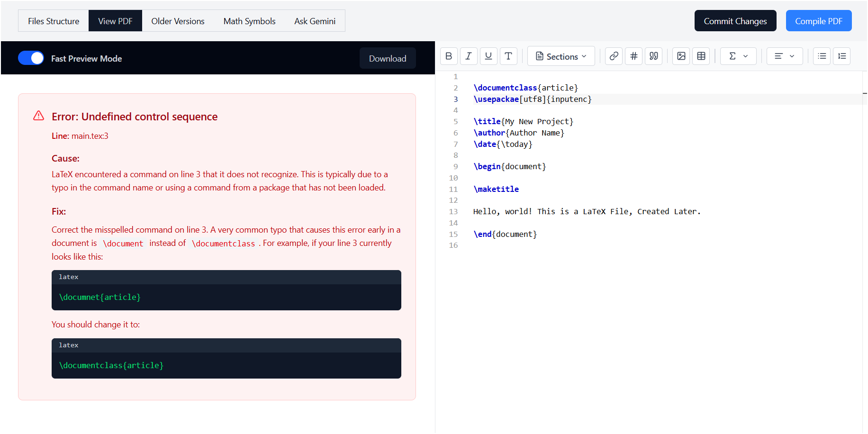Disable Fast Preview Mode toggle
868x434 pixels.
coord(31,58)
